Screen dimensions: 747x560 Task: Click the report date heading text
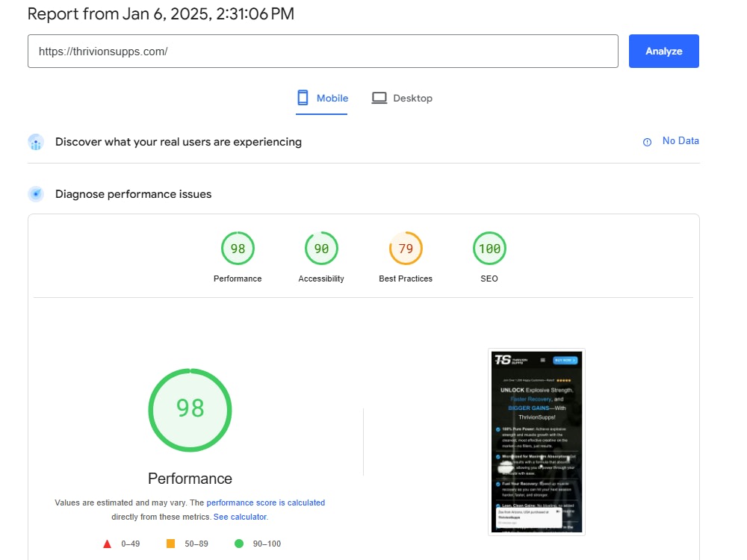click(x=161, y=13)
